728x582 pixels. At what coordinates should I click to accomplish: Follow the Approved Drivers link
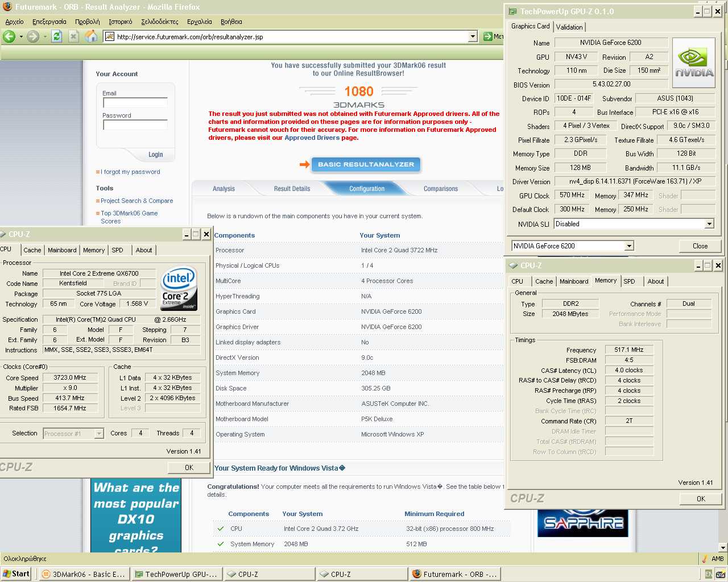point(312,138)
